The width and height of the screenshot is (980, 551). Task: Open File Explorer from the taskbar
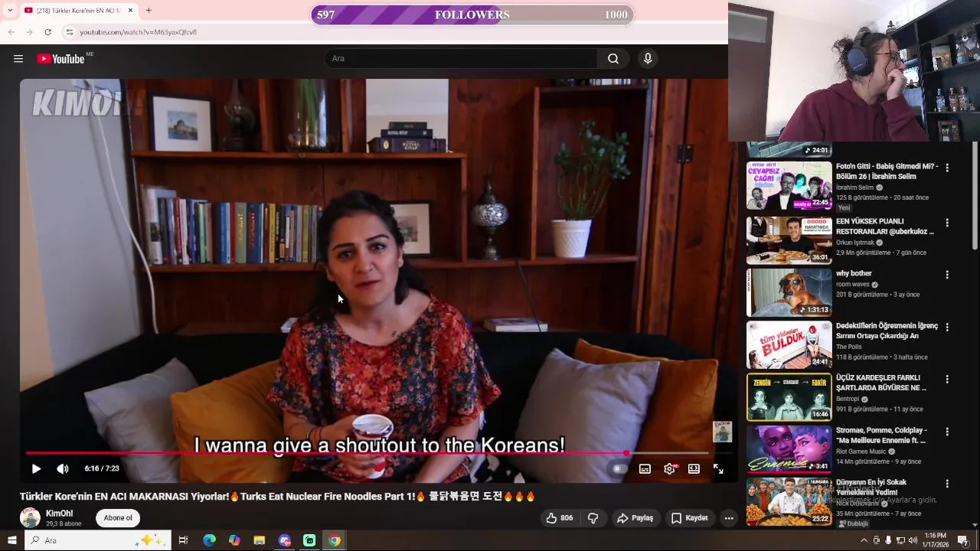[260, 540]
